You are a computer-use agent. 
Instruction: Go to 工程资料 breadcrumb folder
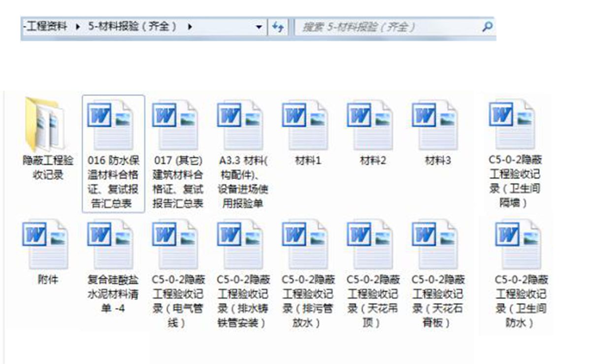pyautogui.click(x=45, y=27)
